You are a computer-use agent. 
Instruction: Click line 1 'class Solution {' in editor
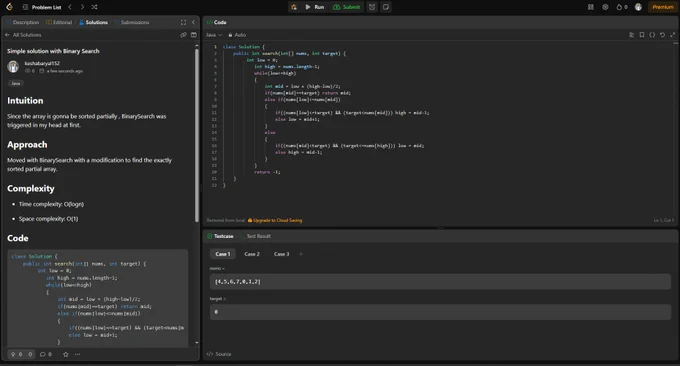click(x=244, y=47)
